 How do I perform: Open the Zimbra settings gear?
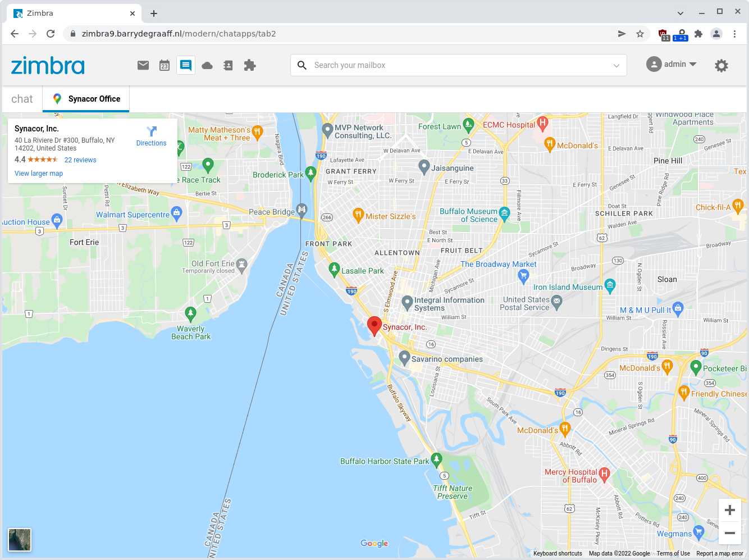721,66
